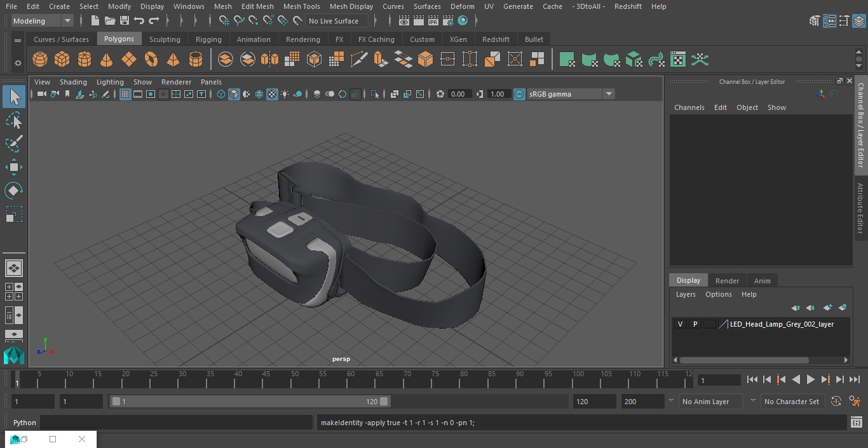Switch to the Rigging shelf tab
The width and height of the screenshot is (868, 448).
point(208,39)
